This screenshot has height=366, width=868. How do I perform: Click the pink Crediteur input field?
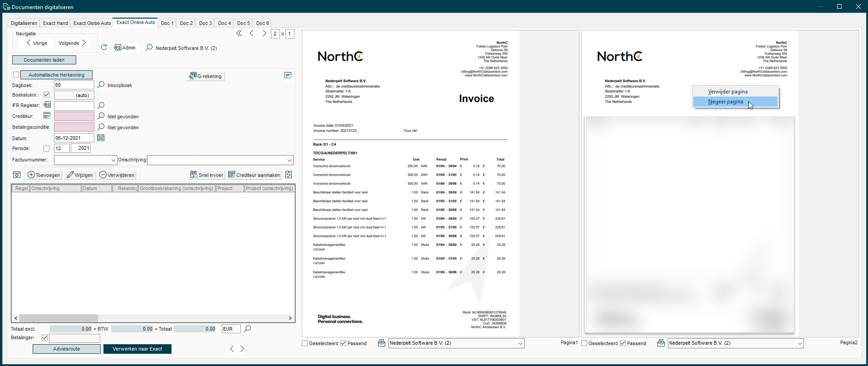point(74,116)
